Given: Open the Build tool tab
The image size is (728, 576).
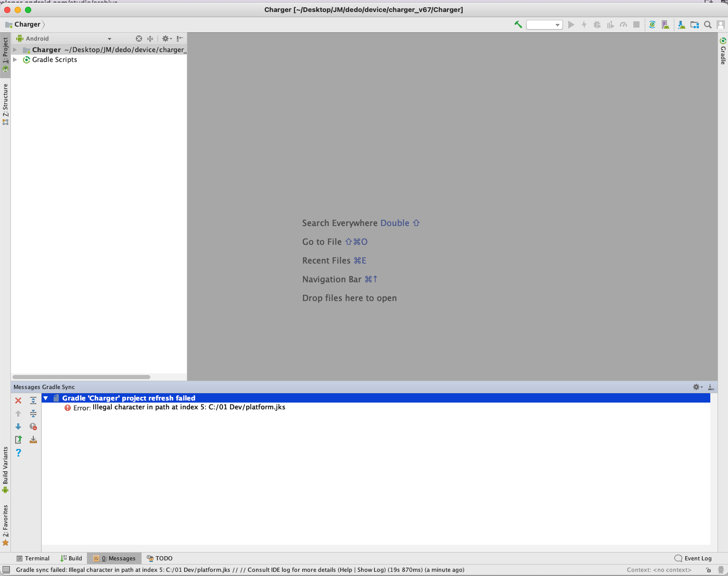Looking at the screenshot, I should (x=71, y=558).
